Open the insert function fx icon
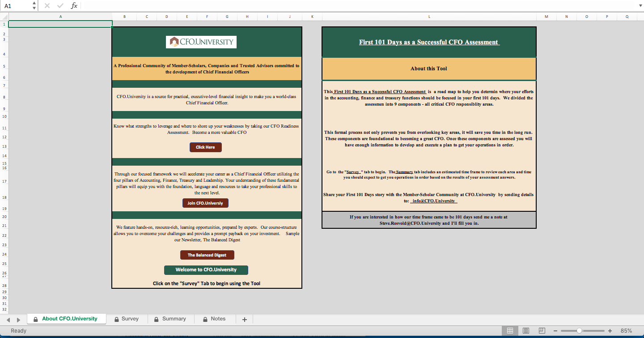 [74, 6]
